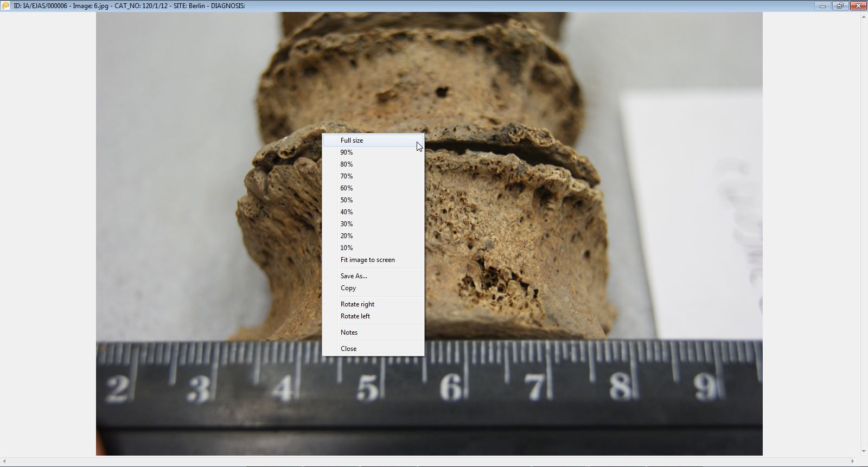Click Close in the context menu
This screenshot has width=868, height=467.
348,349
